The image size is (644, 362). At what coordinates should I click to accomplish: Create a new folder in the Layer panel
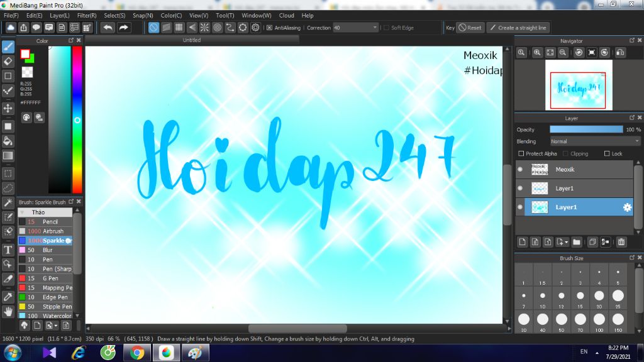[x=577, y=242]
